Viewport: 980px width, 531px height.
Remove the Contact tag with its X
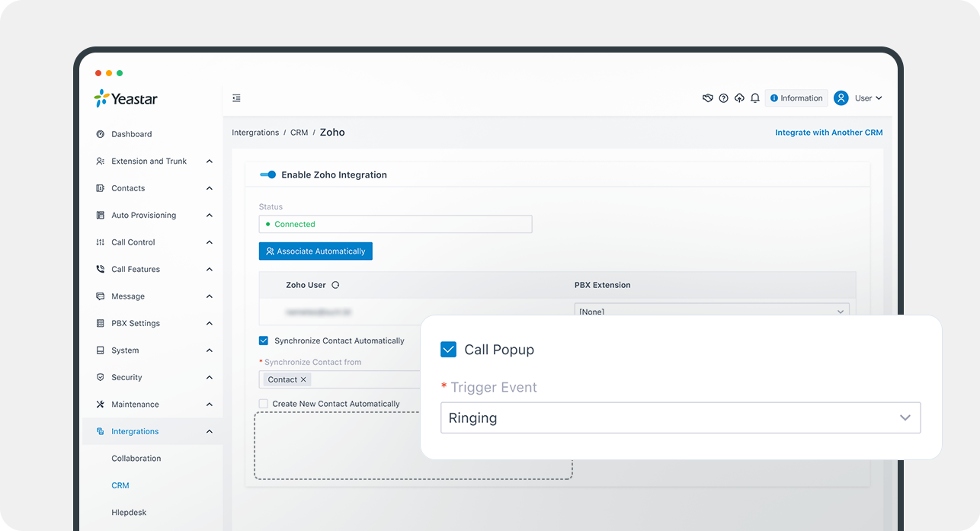point(303,379)
